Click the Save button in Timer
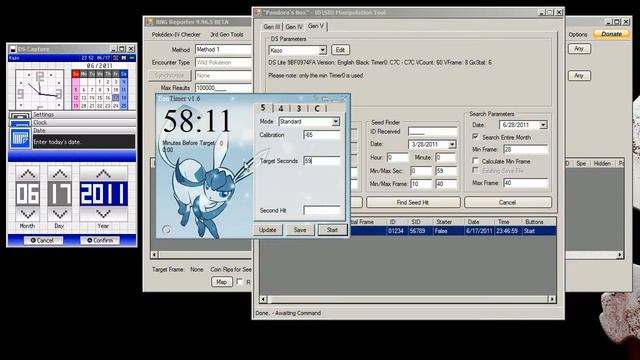640x360 pixels. 300,230
